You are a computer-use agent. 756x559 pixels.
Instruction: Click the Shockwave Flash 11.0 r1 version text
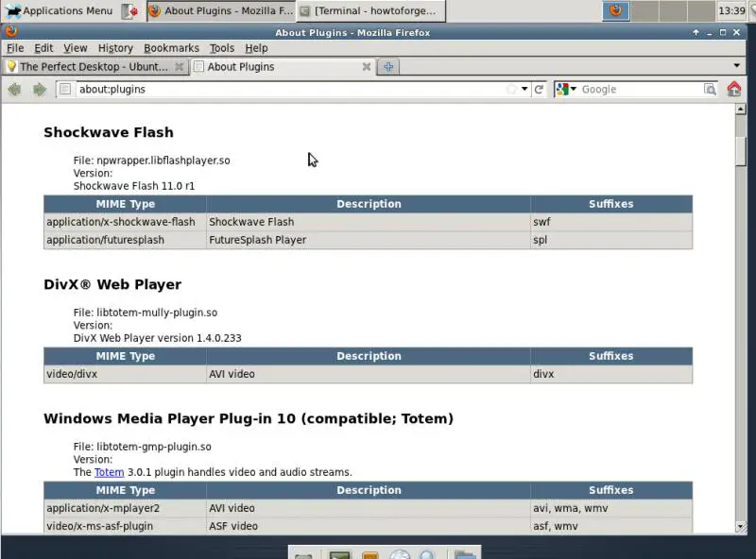[134, 186]
